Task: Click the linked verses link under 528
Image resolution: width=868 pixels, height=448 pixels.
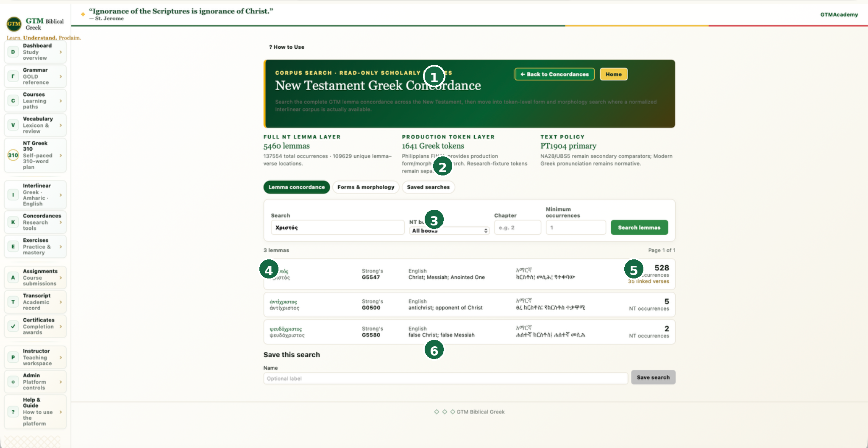Action: pyautogui.click(x=648, y=281)
